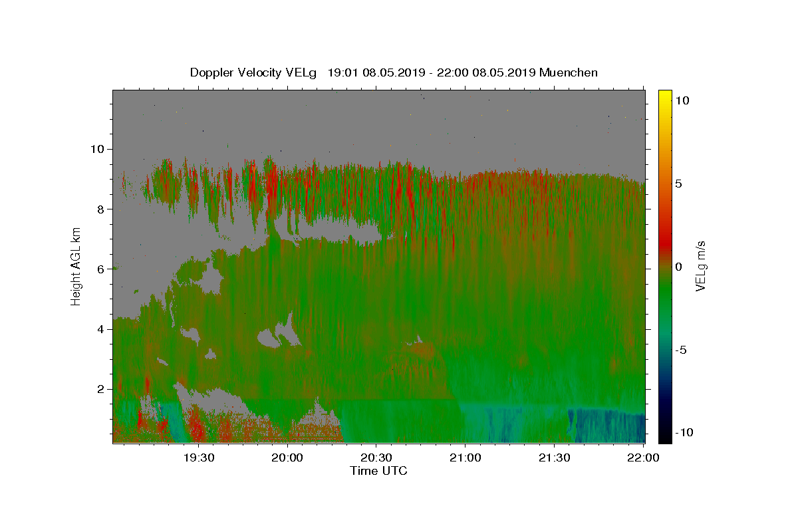Click the '20:30' time axis label
798x532 pixels.
tap(376, 457)
